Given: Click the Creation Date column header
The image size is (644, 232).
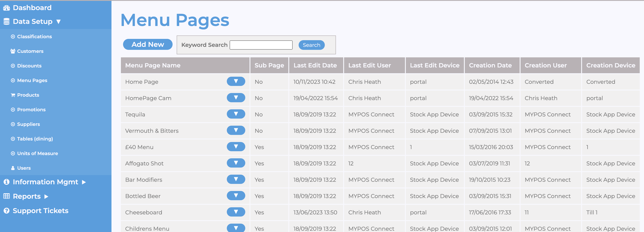Looking at the screenshot, I should coord(492,65).
